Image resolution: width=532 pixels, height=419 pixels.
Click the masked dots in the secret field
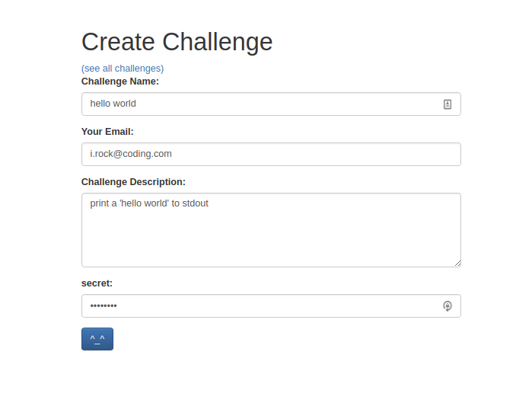[x=104, y=306]
